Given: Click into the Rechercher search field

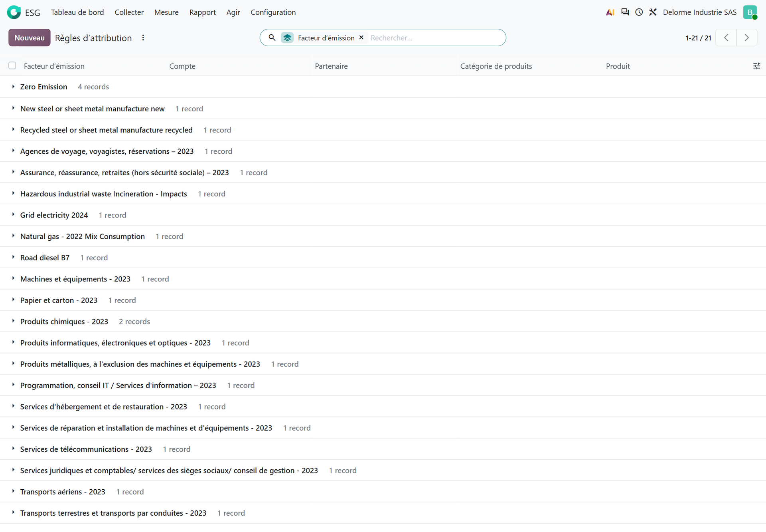Looking at the screenshot, I should pos(435,38).
